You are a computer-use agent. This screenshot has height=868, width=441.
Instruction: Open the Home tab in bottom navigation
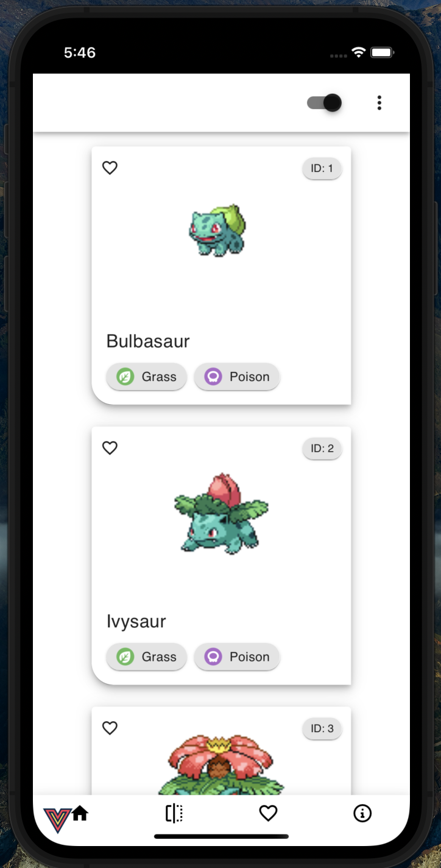[x=80, y=813]
